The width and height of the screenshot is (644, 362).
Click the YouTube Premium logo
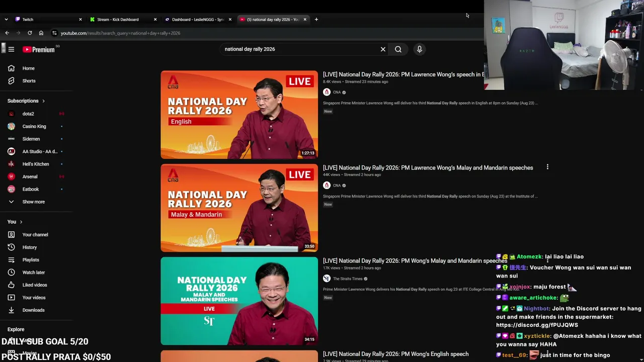[x=39, y=49]
